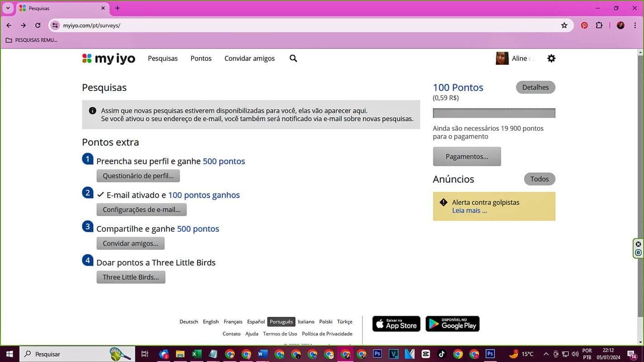Close the side widget with its X icon

(639, 244)
